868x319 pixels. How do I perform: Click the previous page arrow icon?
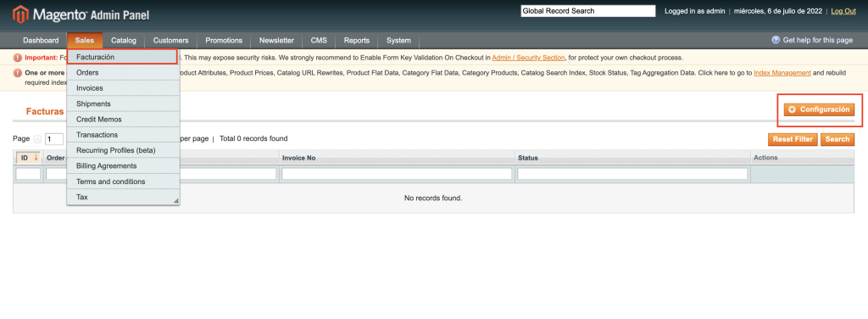pos(37,139)
